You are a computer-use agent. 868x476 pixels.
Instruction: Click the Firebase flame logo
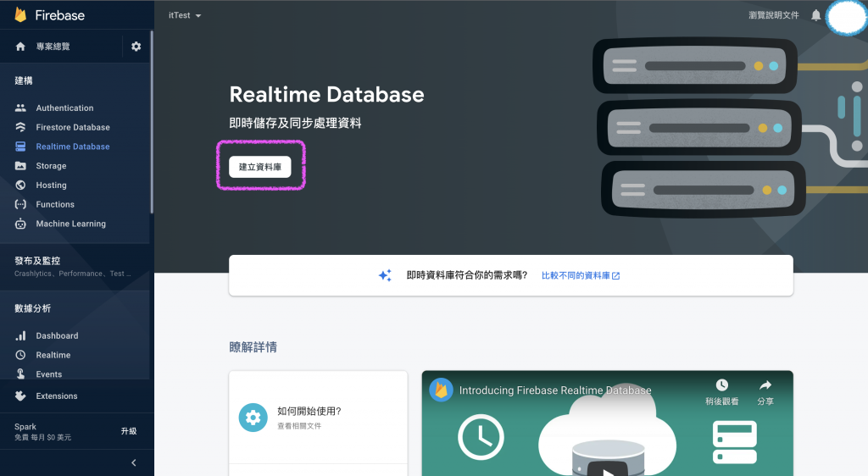[20, 15]
